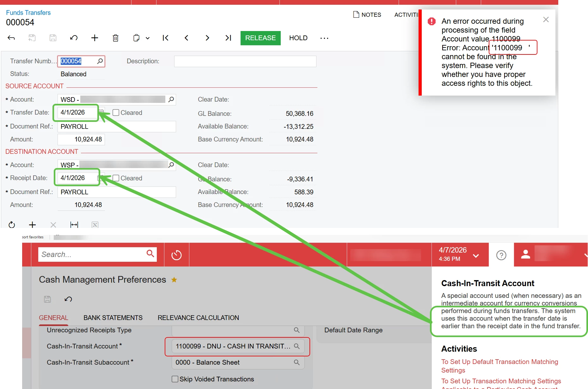Click the Description input field
Viewport: 588px width, 389px height.
[x=245, y=61]
